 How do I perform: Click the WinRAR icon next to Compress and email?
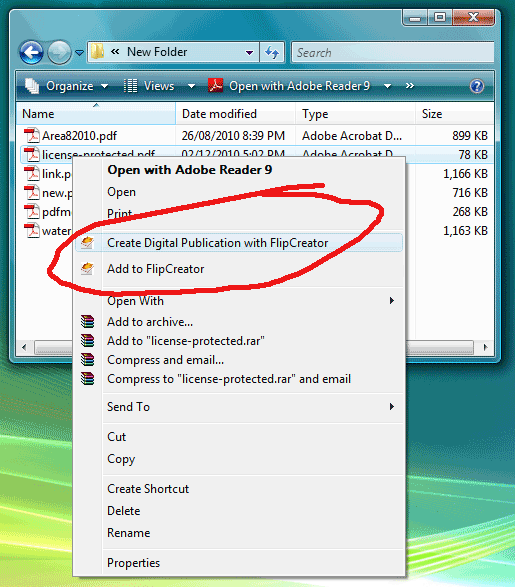(x=88, y=360)
